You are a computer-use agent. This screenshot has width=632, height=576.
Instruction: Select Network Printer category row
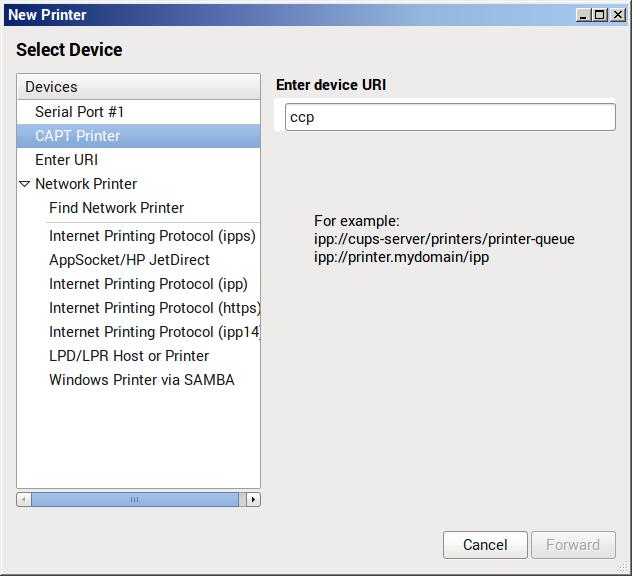pos(86,184)
